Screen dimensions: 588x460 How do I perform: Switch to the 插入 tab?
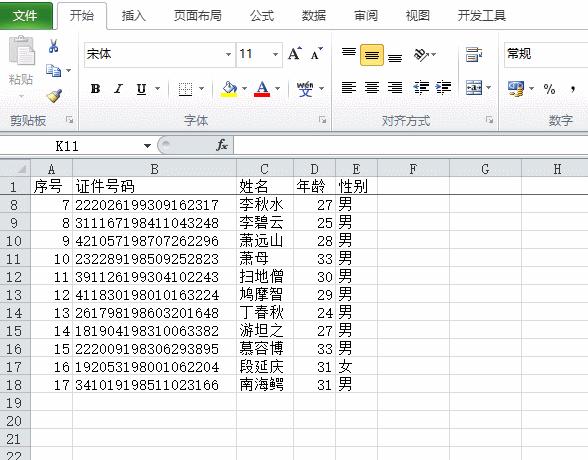134,16
